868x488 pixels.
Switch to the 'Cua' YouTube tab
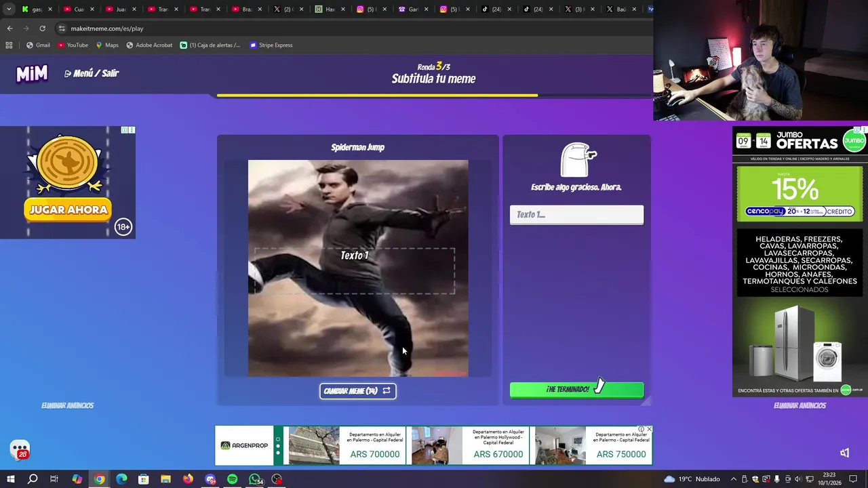coord(79,9)
